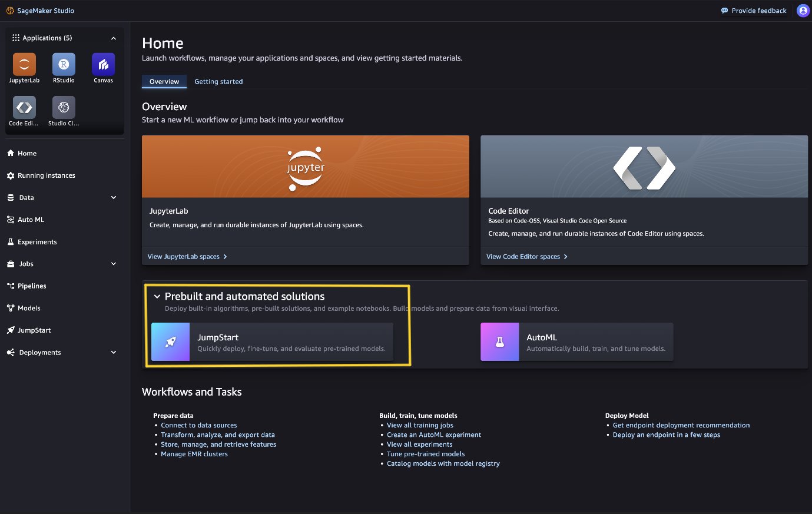Screen dimensions: 812x514
Task: Open Experiments in sidebar
Action: 37,242
